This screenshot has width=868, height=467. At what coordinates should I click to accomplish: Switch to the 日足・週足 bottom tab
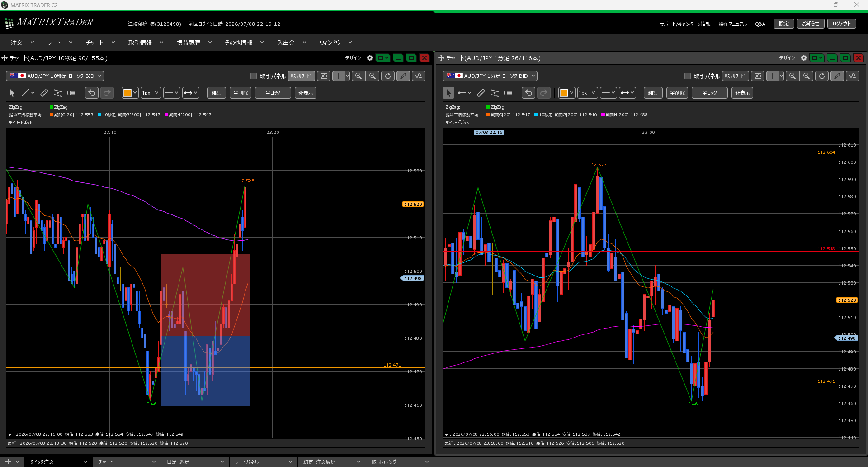(195, 462)
